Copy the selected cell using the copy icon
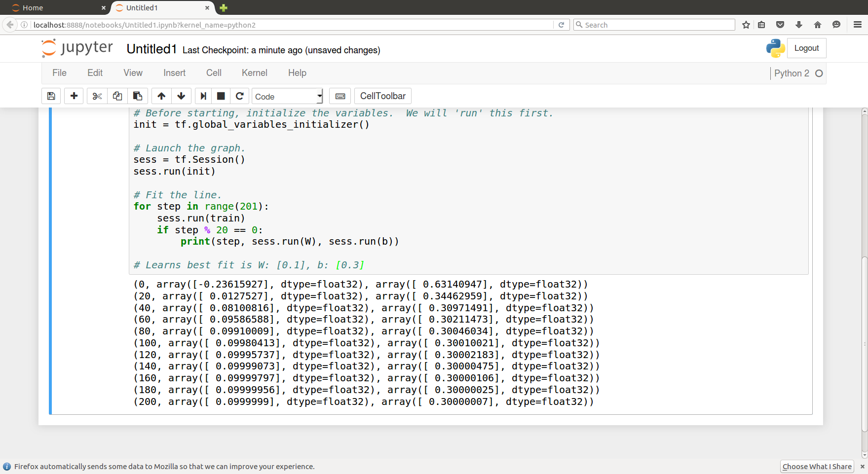The image size is (868, 474). point(117,96)
